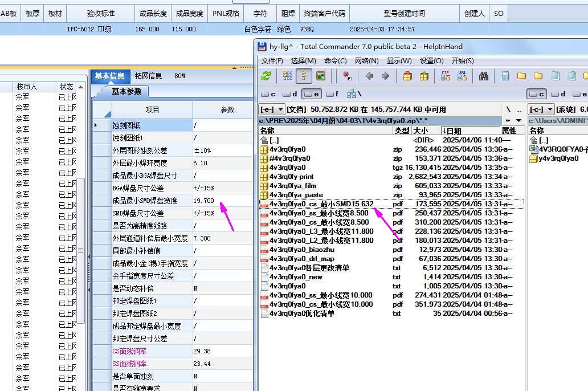
Task: Select 4v3rq0fya0各层更改清单 txt file
Action: (x=391, y=268)
